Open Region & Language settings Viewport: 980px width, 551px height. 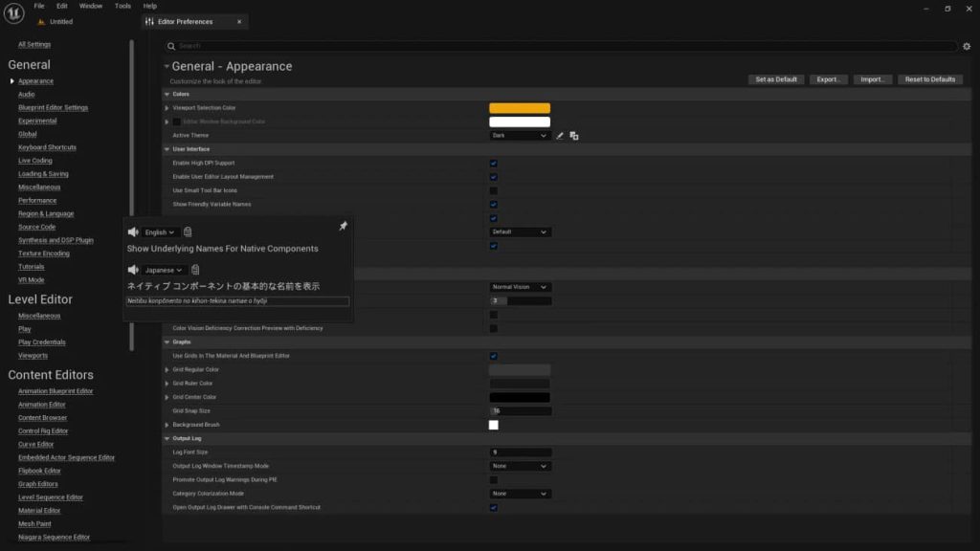click(46, 213)
